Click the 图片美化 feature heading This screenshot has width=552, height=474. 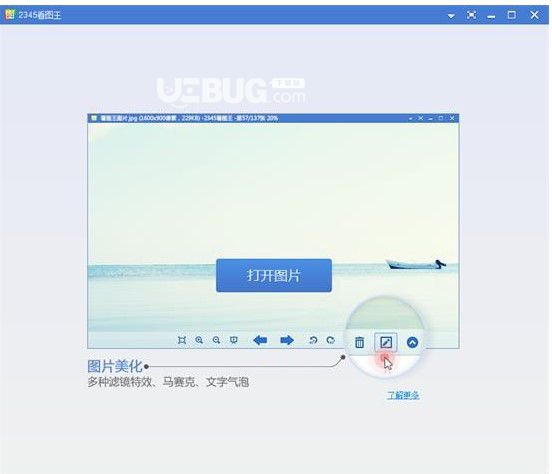coord(115,366)
